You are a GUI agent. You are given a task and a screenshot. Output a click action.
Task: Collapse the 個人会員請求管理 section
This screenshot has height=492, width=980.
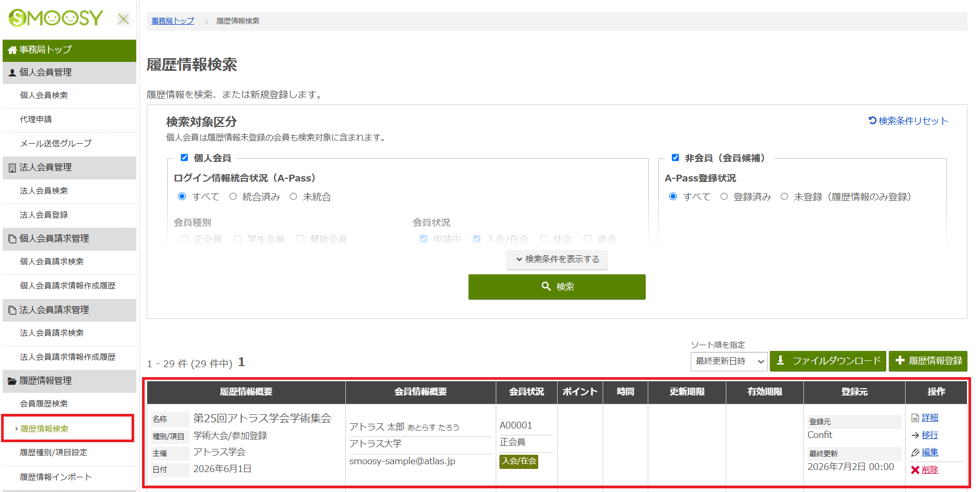pyautogui.click(x=69, y=239)
